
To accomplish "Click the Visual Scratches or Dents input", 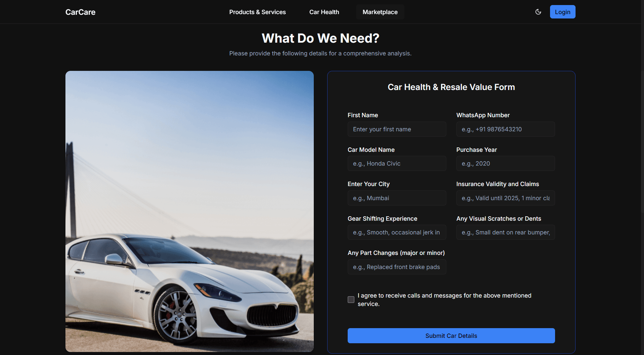I will coord(505,232).
